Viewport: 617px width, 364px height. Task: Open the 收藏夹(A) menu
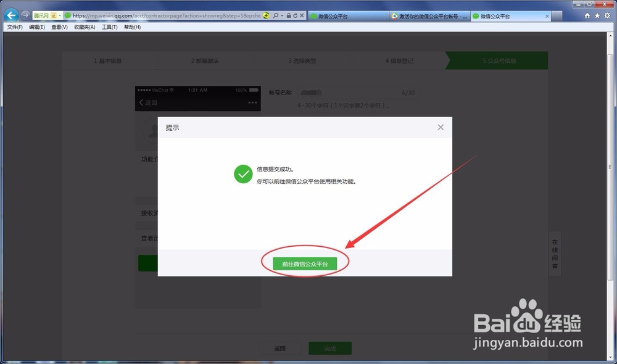85,27
